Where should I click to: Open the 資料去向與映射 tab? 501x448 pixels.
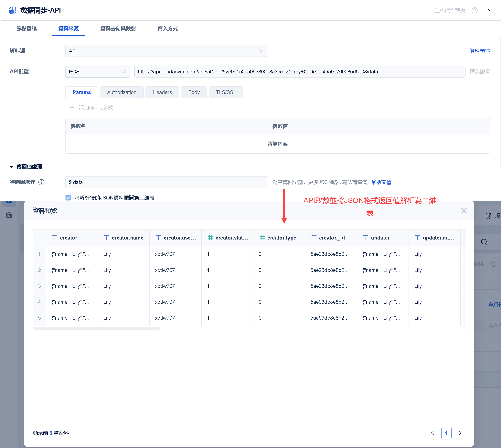tap(118, 28)
